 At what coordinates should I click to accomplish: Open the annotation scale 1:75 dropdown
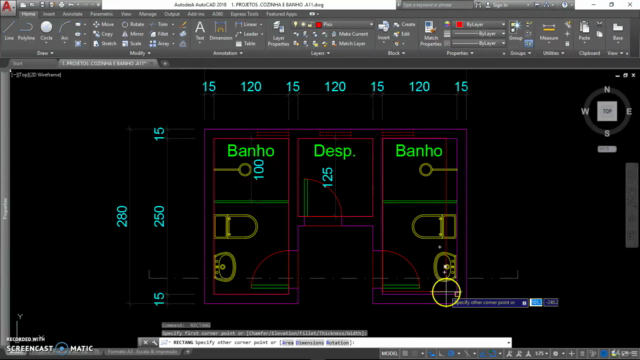[542, 353]
